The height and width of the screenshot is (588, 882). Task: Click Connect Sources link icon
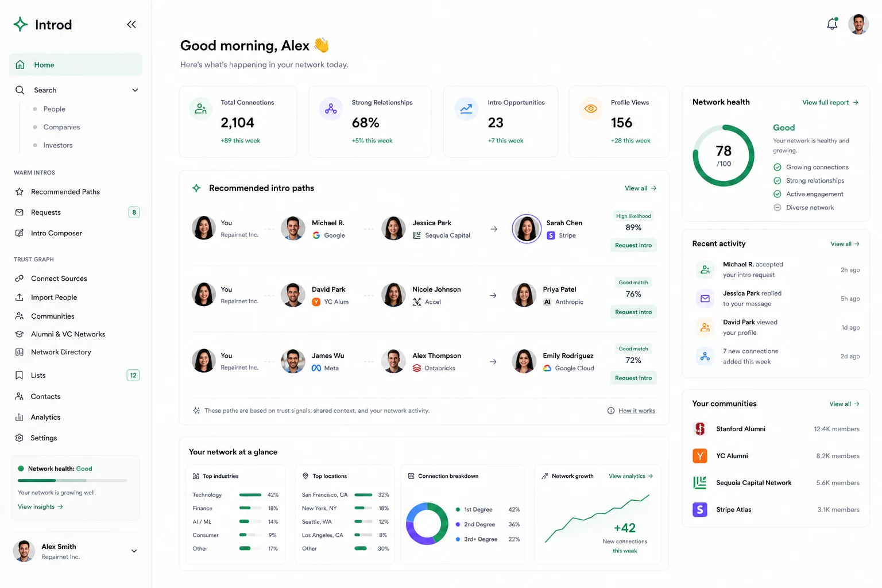(x=20, y=278)
